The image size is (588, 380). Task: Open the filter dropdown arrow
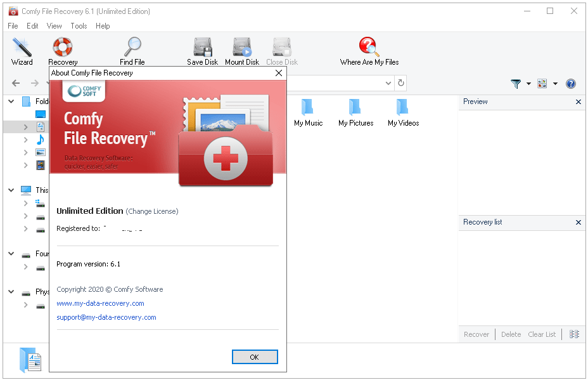(528, 84)
